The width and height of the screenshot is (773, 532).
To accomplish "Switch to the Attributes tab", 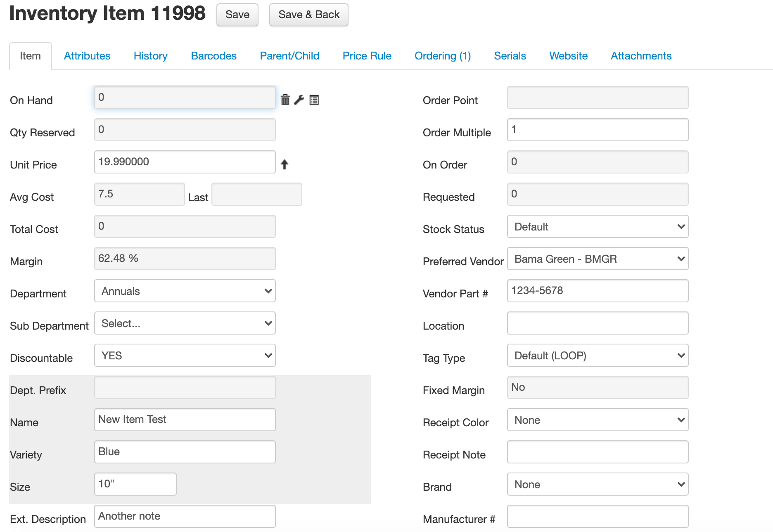I will [87, 56].
